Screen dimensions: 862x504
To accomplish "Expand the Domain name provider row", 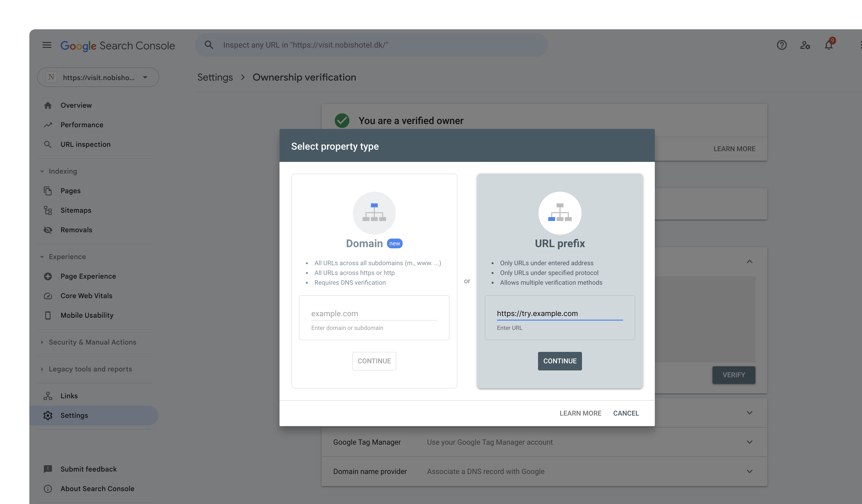I will (x=749, y=472).
